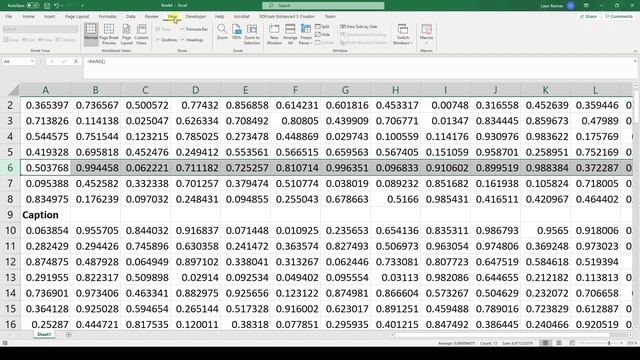Toggle the Headings checkbox
This screenshot has height=360, width=640.
192,40
